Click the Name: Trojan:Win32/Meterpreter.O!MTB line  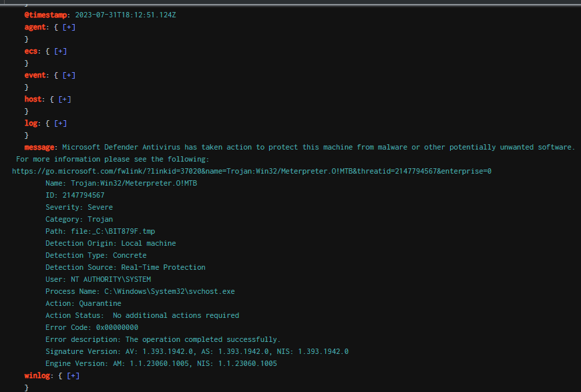121,183
